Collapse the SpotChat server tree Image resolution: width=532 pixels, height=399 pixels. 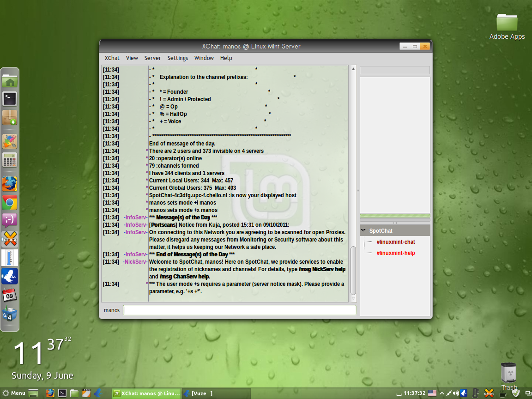[363, 230]
